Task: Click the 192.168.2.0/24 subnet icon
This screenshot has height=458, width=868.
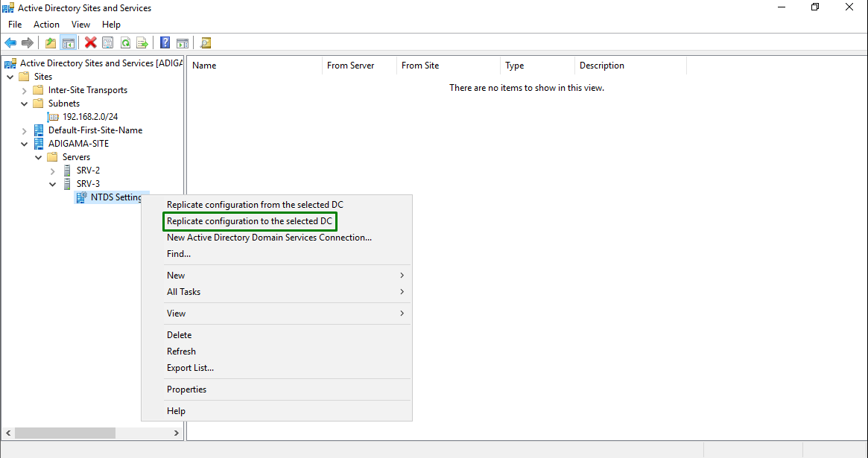Action: click(53, 117)
